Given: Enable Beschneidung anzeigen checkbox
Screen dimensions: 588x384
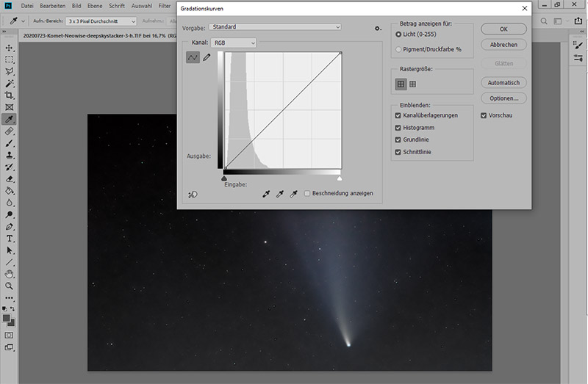Looking at the screenshot, I should [x=307, y=193].
